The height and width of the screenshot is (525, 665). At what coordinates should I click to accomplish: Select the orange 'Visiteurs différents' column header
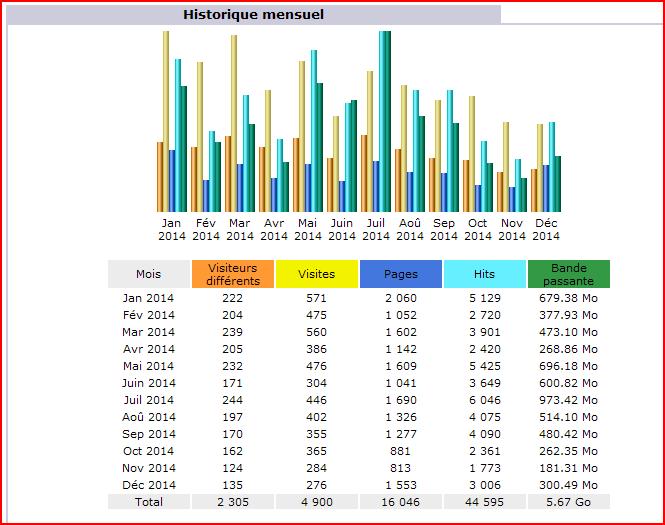click(233, 274)
